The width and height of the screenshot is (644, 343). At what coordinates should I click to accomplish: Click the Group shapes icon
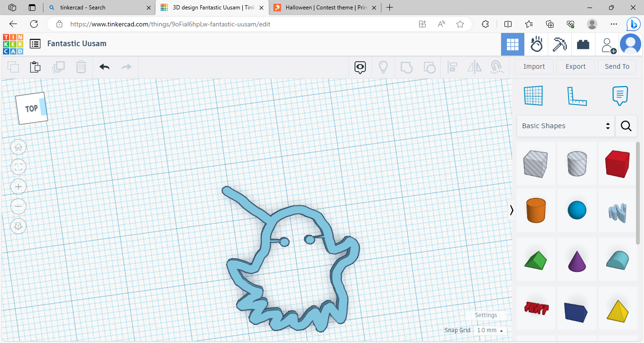pyautogui.click(x=406, y=67)
